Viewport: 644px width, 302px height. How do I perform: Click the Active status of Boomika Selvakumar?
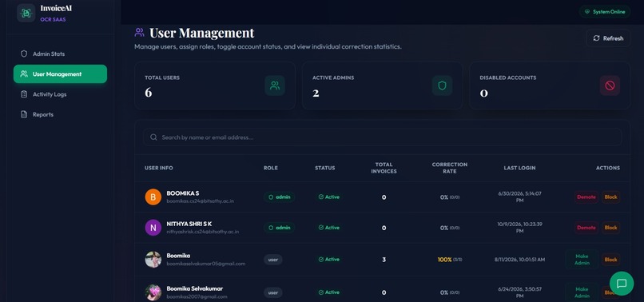(329, 292)
